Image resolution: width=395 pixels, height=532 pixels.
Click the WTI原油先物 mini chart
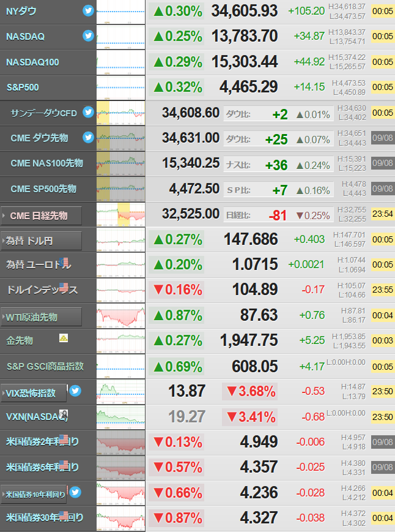coord(120,316)
